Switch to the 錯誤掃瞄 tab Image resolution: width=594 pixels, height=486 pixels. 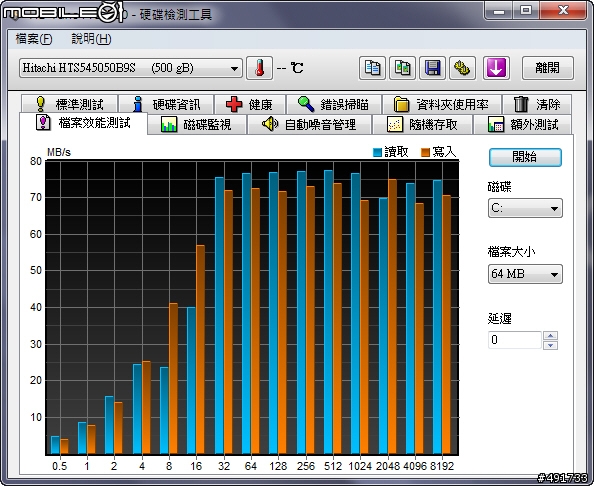pos(334,104)
